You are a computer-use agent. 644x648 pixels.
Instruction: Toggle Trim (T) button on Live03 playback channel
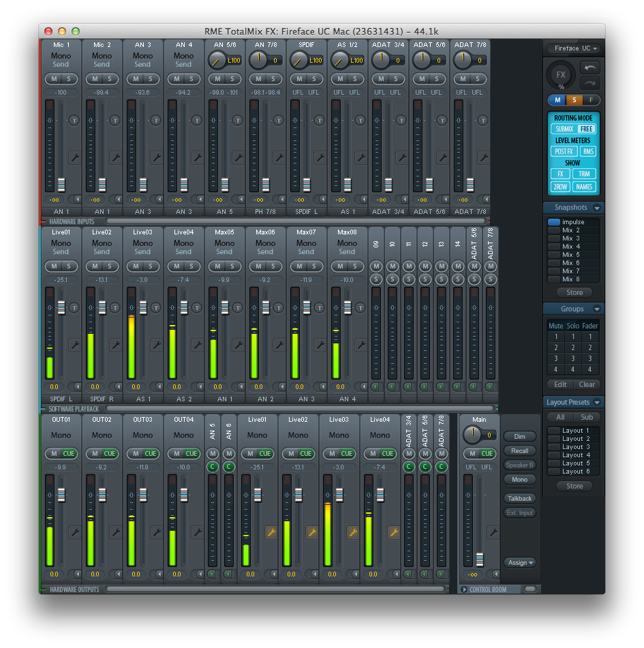pos(156,308)
